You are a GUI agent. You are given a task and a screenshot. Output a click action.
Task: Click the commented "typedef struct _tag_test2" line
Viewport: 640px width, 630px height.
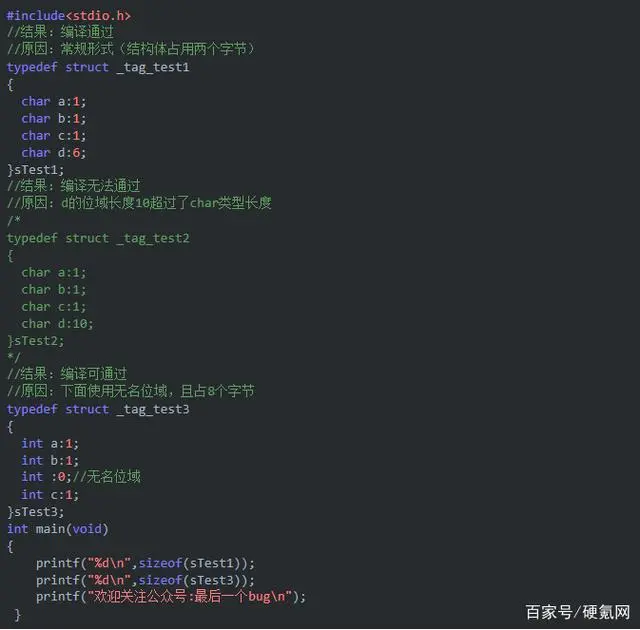(x=97, y=238)
